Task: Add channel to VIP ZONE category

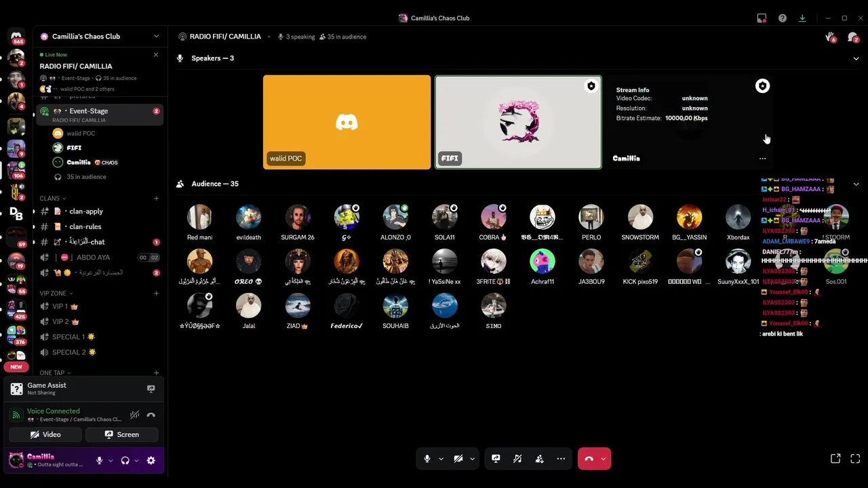Action: pyautogui.click(x=156, y=293)
